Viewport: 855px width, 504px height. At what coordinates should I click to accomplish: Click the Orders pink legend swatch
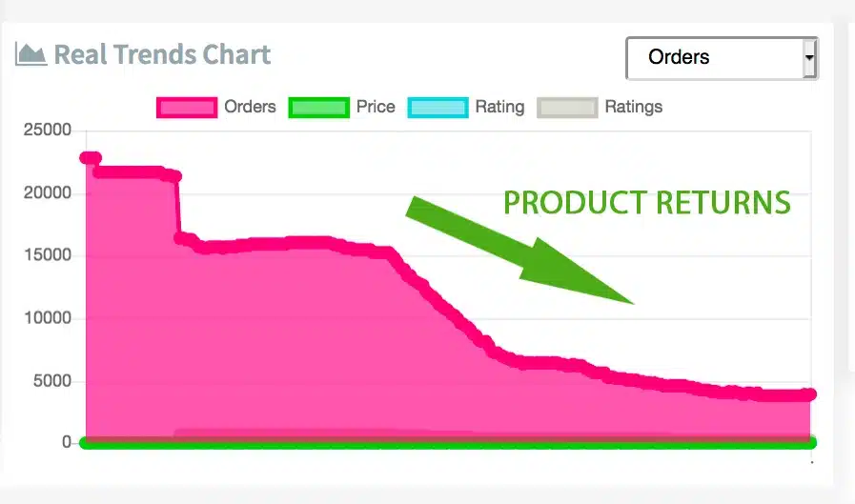point(187,108)
